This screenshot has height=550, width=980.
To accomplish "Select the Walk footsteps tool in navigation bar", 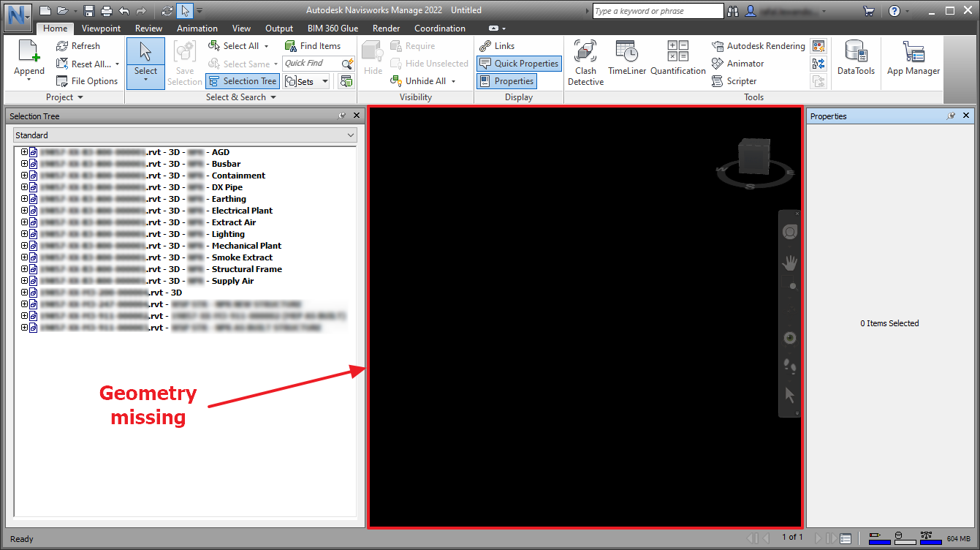I will [x=790, y=366].
